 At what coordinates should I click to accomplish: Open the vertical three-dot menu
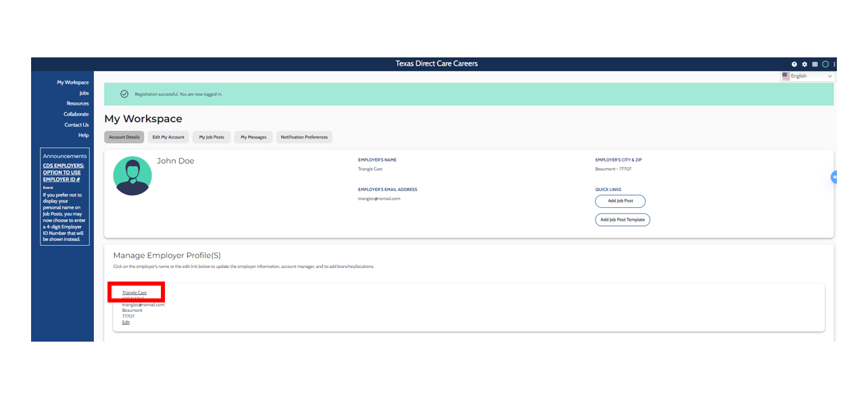coord(834,64)
